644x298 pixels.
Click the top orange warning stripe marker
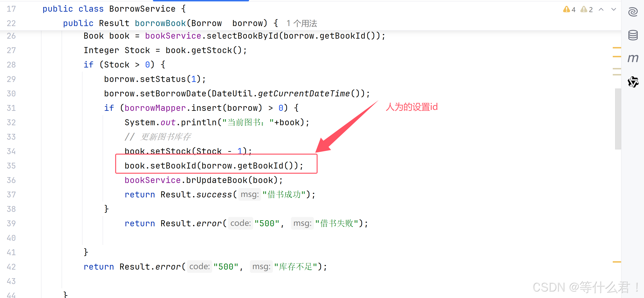click(x=616, y=47)
